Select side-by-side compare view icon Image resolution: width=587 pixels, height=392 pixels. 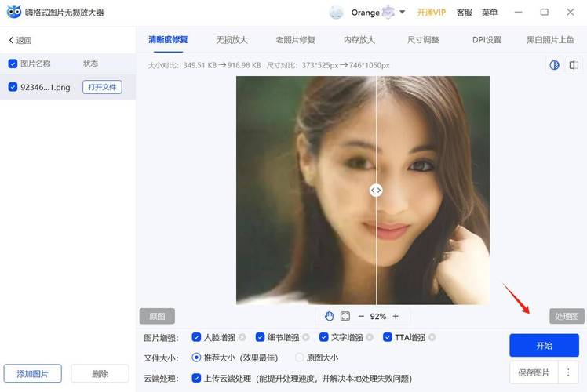coord(574,65)
